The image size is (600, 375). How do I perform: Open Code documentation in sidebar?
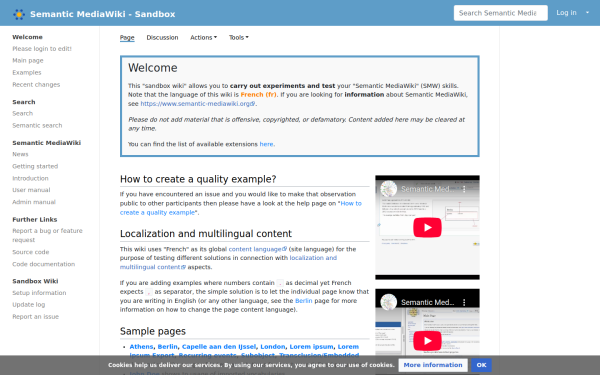click(x=43, y=264)
